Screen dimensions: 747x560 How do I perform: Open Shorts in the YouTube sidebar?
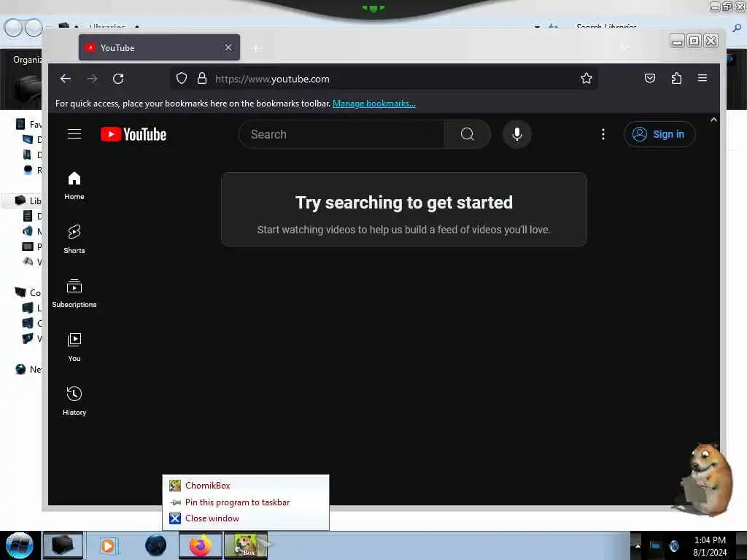pyautogui.click(x=74, y=239)
